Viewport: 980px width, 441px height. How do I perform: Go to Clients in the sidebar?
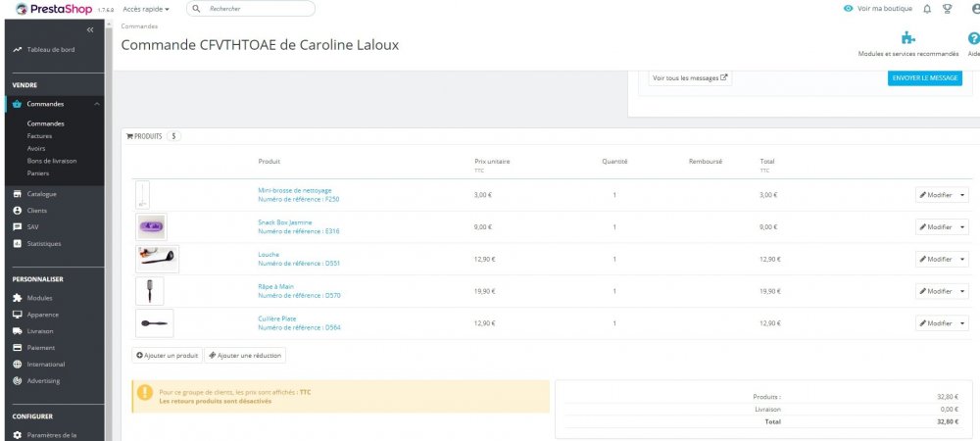36,211
